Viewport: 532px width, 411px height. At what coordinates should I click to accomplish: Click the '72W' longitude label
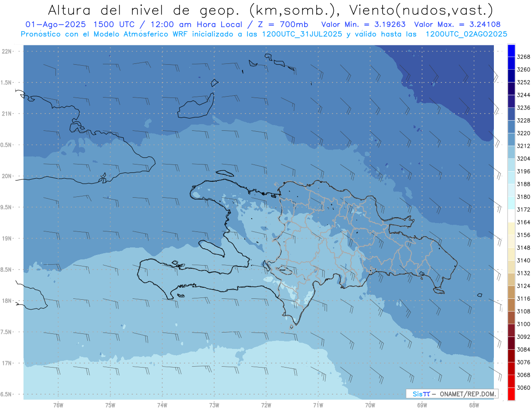(266, 405)
